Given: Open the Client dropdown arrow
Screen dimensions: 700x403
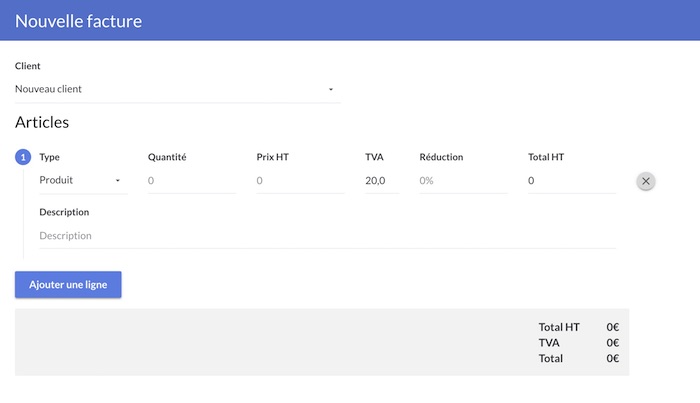Looking at the screenshot, I should pos(331,90).
